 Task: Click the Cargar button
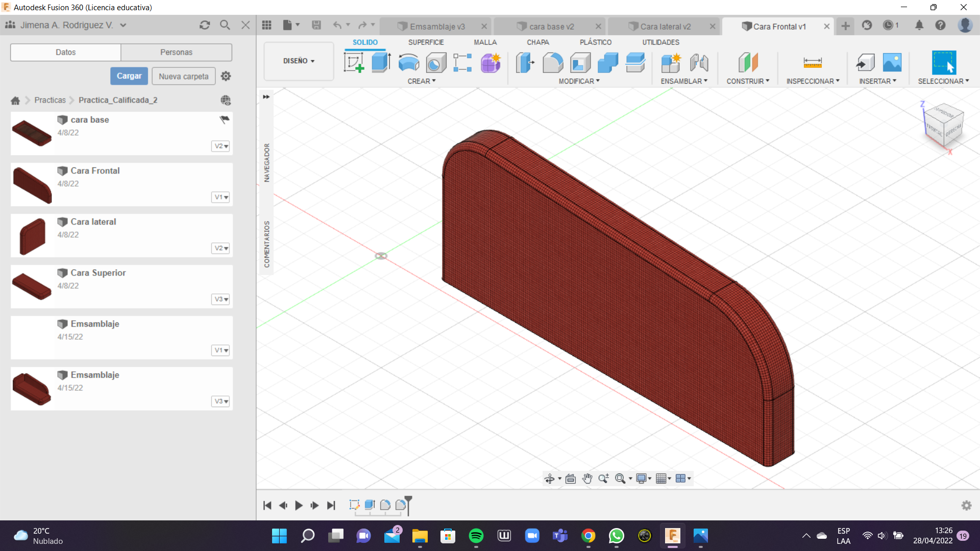129,76
